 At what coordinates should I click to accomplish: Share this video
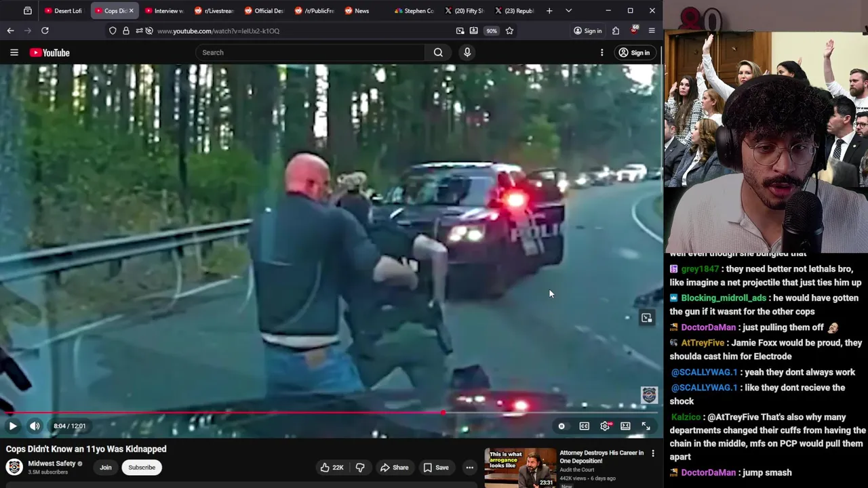coord(394,467)
